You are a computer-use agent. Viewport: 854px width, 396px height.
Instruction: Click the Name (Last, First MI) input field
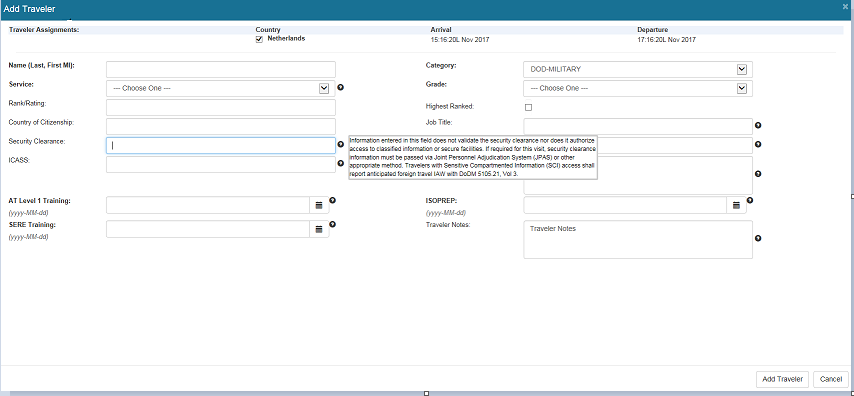pyautogui.click(x=221, y=69)
